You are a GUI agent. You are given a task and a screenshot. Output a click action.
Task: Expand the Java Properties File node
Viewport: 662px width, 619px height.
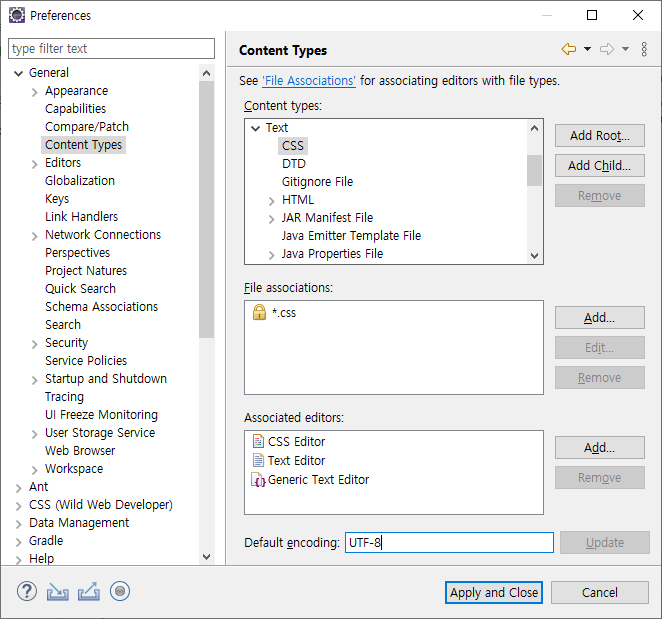point(271,255)
